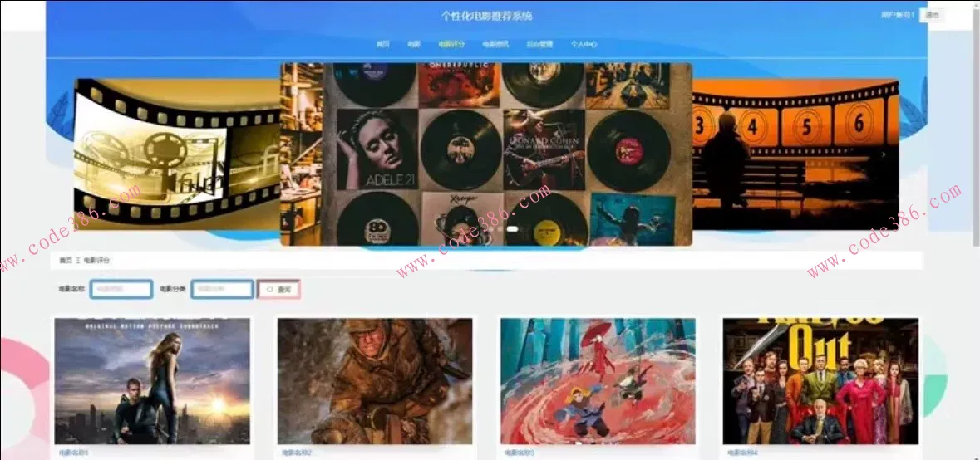Go to the 后台管理 navigation tab

click(x=539, y=44)
